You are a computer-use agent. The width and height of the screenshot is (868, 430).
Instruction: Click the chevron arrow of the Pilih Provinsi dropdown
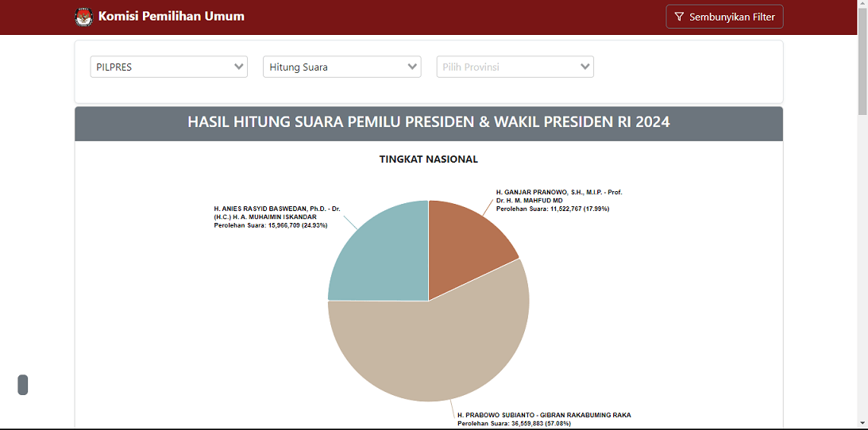point(584,67)
